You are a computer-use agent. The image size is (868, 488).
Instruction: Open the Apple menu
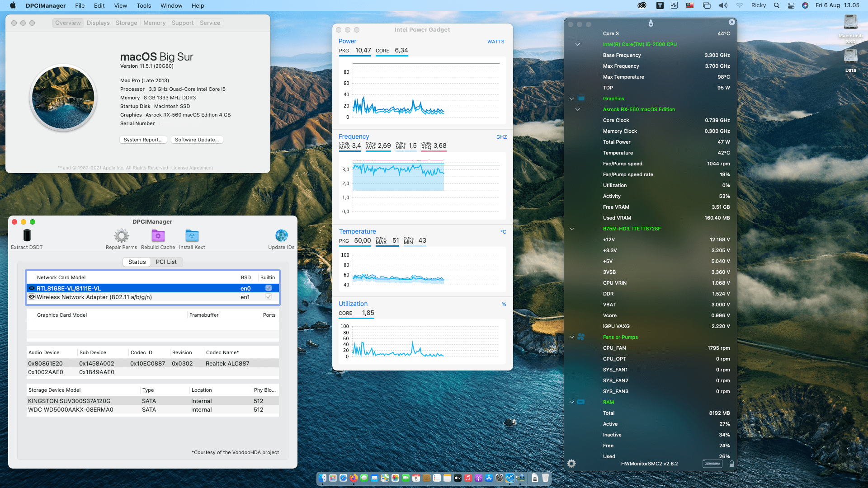pos(13,5)
